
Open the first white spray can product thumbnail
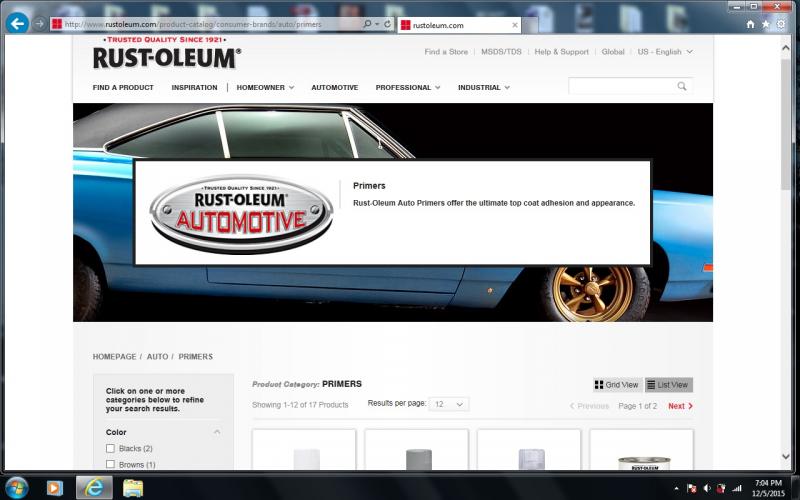pos(304,449)
